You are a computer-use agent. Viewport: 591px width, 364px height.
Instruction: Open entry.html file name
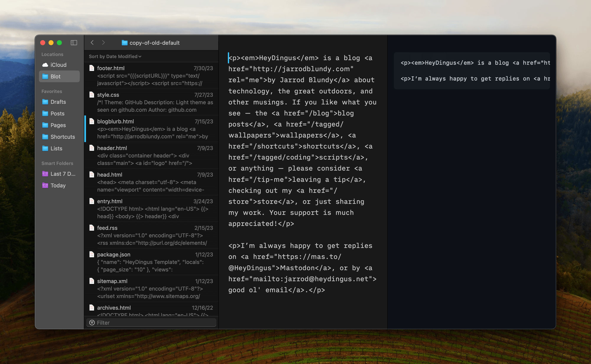[110, 201]
